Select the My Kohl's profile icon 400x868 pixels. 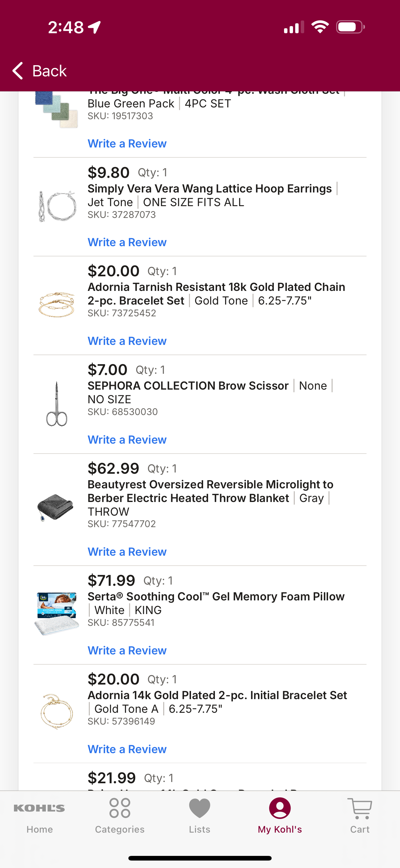point(280,808)
